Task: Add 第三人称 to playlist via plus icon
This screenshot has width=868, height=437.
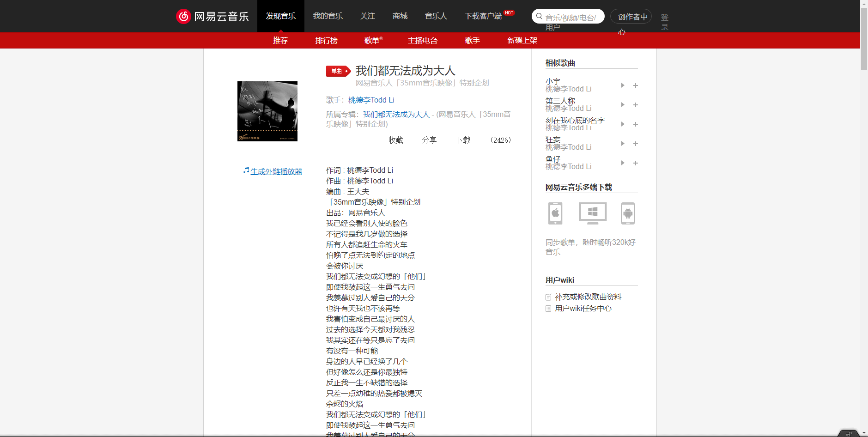Action: pyautogui.click(x=636, y=105)
